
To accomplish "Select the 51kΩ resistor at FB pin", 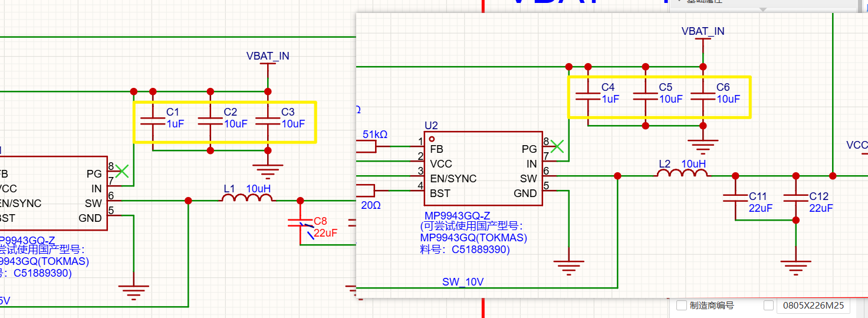I will 367,145.
